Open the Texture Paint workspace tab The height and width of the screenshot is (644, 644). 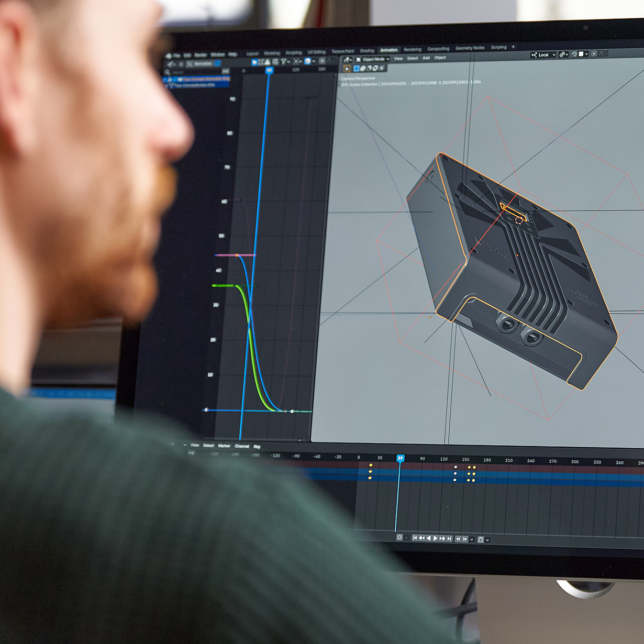(x=343, y=51)
